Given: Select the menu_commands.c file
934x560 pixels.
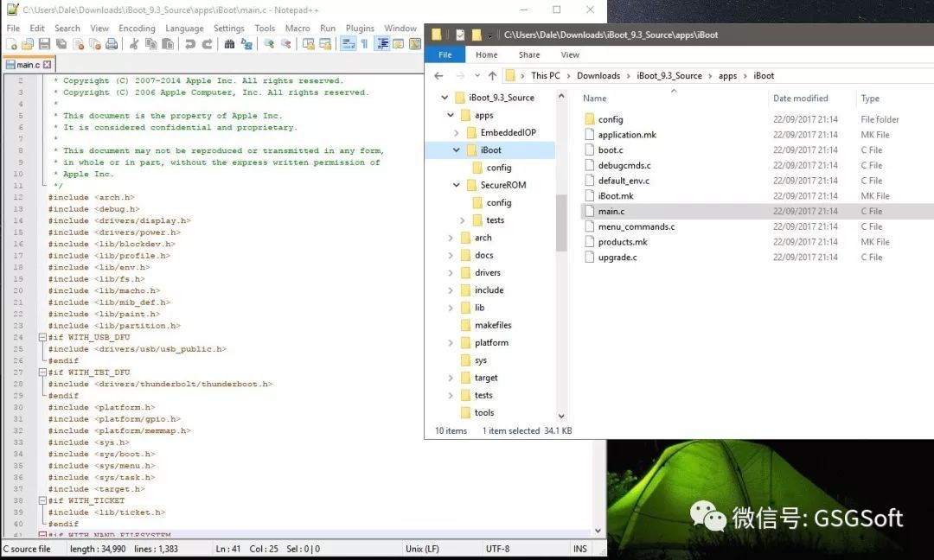Looking at the screenshot, I should [637, 226].
